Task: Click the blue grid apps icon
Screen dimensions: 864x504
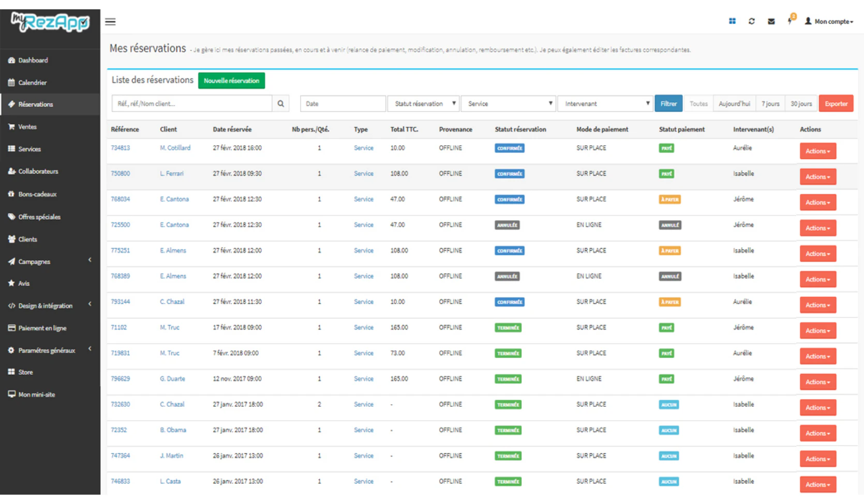Action: (732, 21)
